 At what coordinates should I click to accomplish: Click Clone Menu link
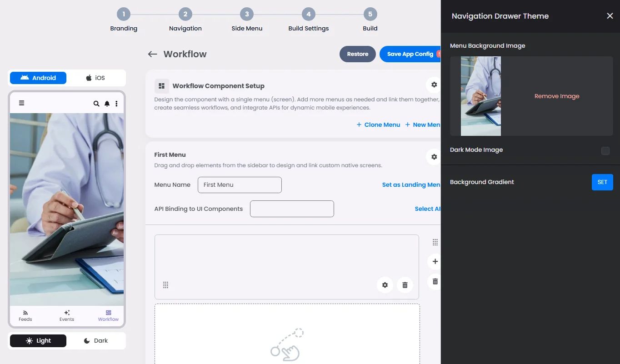pyautogui.click(x=378, y=125)
